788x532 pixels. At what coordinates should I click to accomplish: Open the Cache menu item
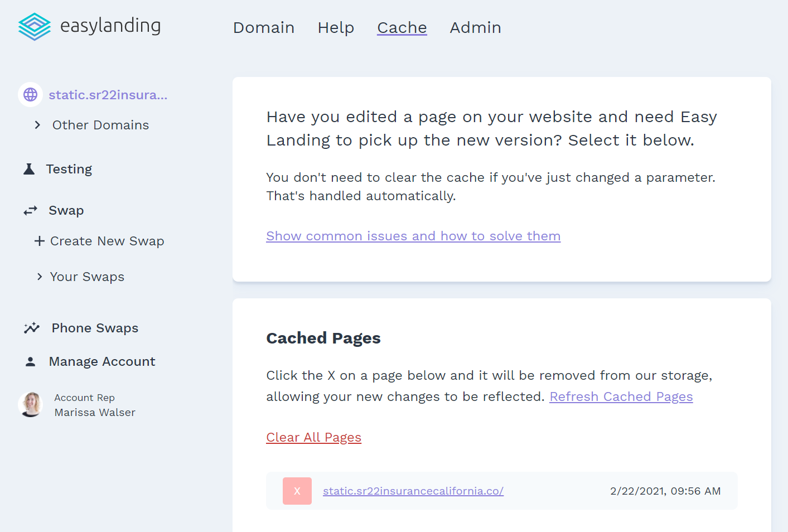[x=402, y=27]
